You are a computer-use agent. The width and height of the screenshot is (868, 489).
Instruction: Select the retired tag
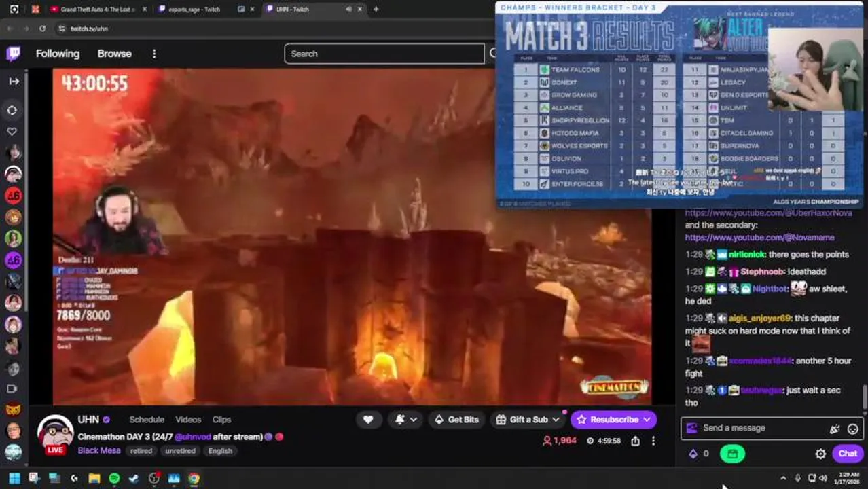click(x=141, y=451)
